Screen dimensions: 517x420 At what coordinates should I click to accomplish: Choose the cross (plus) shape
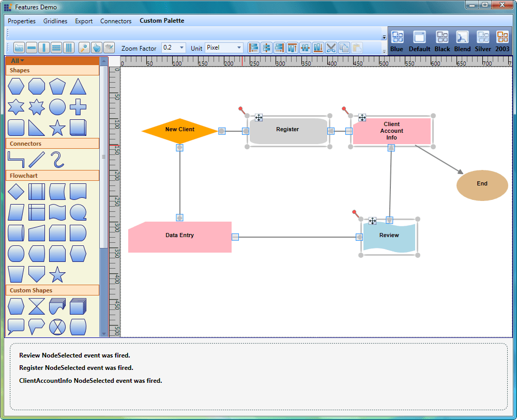click(78, 107)
